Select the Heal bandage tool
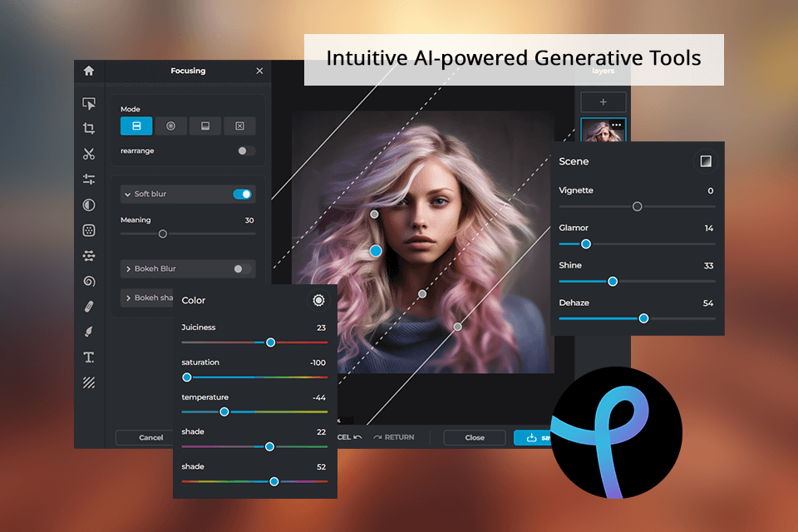This screenshot has height=532, width=798. coord(89,307)
